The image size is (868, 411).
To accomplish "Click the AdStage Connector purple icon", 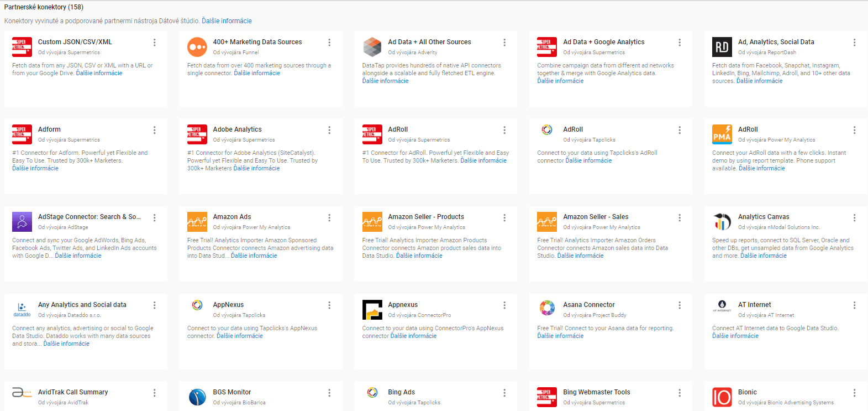I will coord(22,222).
